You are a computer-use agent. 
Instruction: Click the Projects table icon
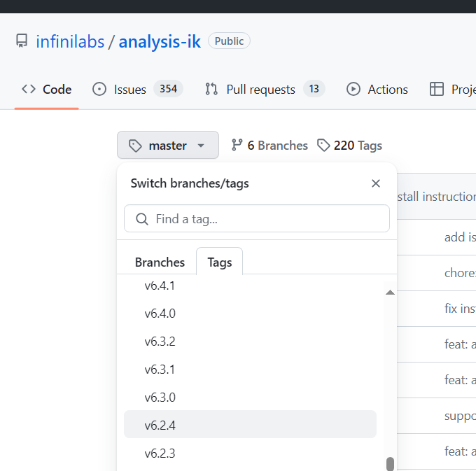[437, 90]
